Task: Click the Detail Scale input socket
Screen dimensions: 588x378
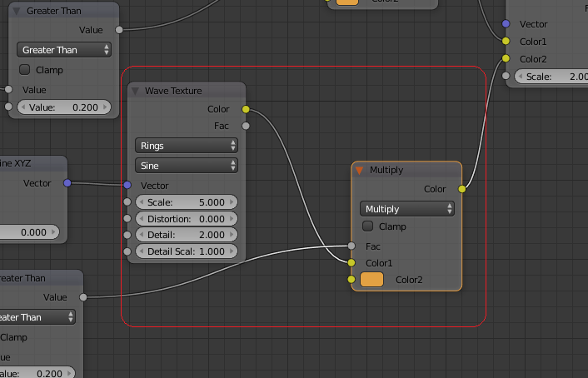Action: pyautogui.click(x=127, y=251)
